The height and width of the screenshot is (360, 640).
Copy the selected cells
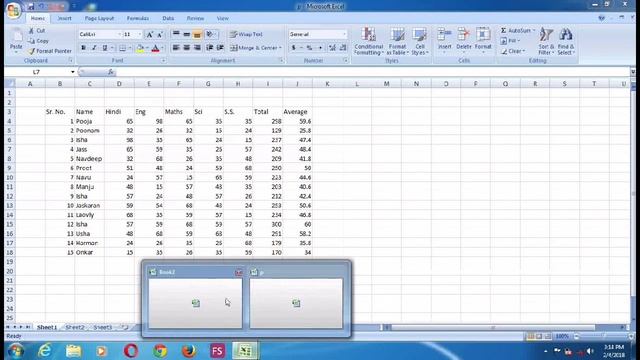click(x=38, y=41)
